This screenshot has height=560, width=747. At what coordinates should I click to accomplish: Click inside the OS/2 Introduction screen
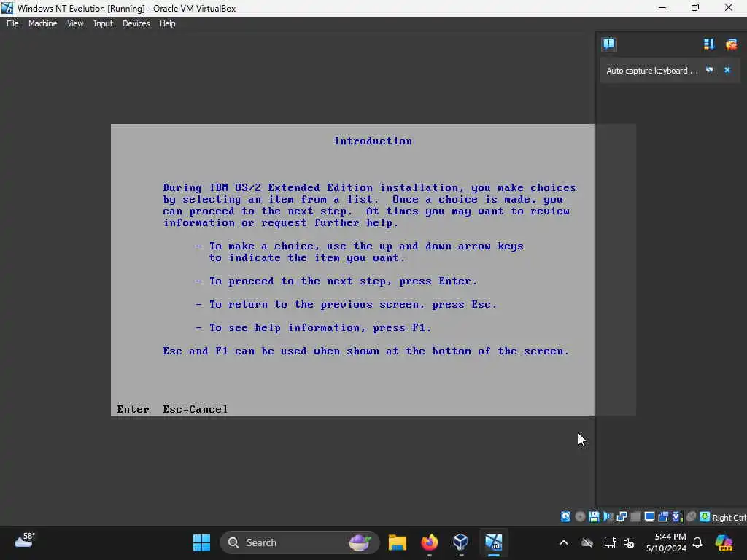pos(352,270)
